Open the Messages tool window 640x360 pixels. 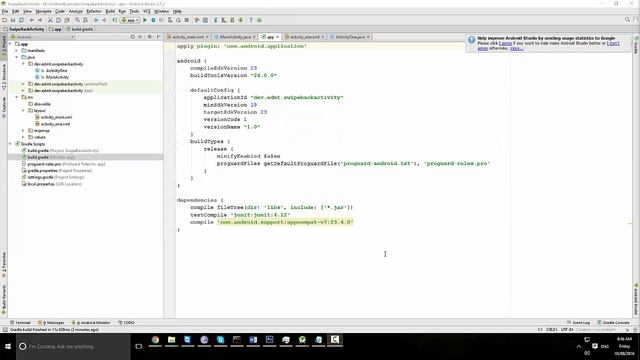51,322
